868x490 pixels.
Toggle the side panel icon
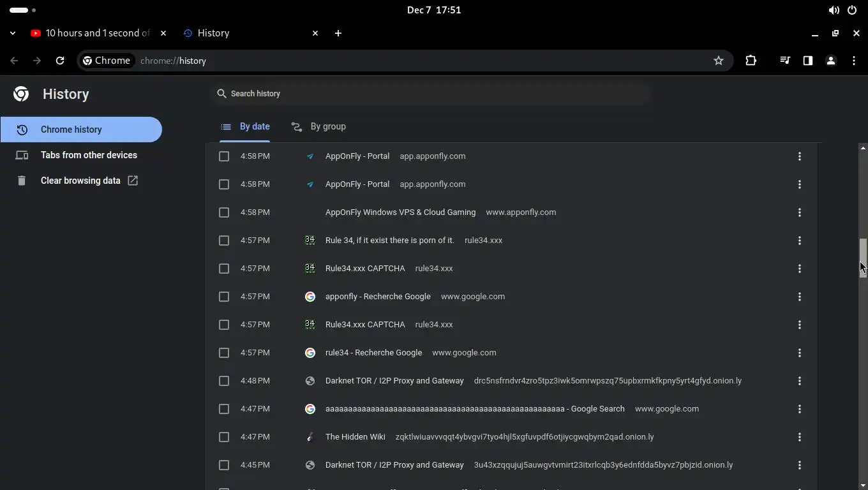[808, 61]
